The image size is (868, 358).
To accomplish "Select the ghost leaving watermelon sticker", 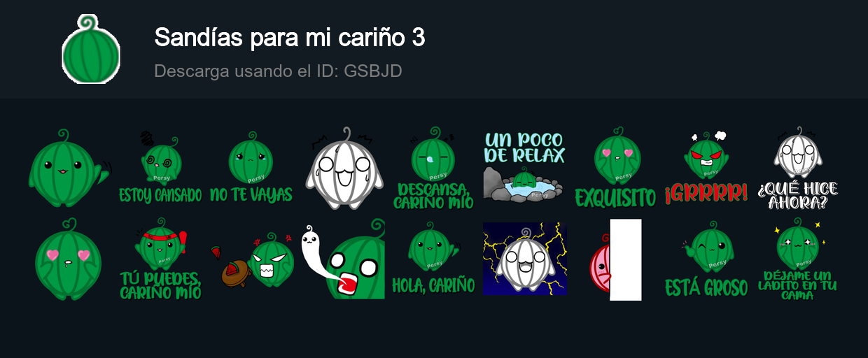I will 342,259.
